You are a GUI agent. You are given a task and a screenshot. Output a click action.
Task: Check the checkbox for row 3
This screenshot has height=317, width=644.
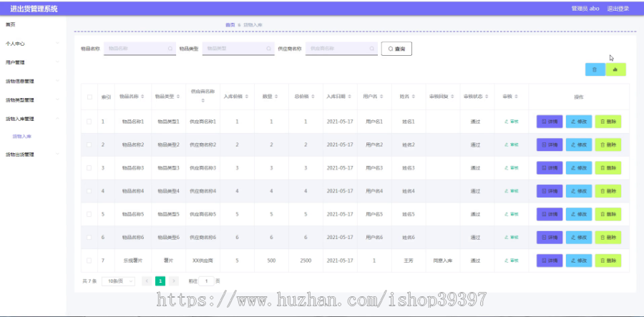[x=89, y=168]
